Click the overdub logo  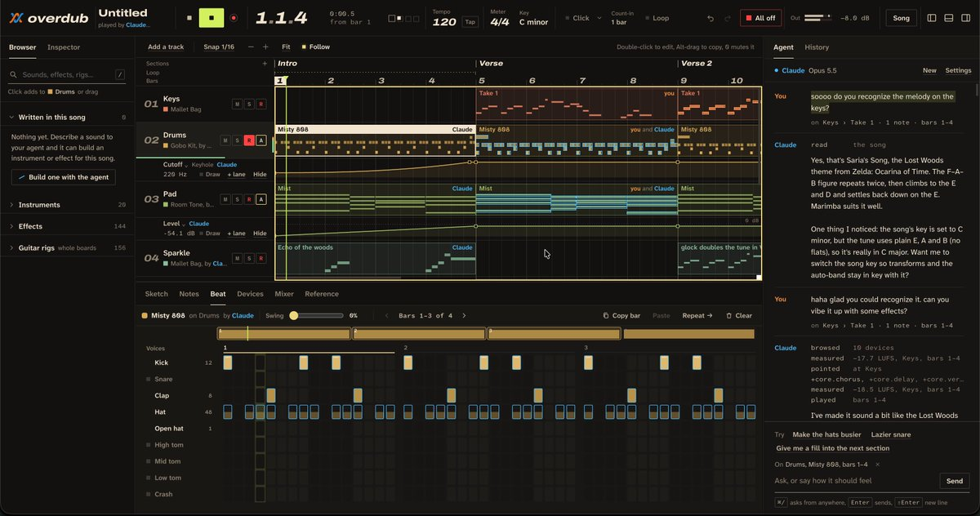(x=49, y=18)
